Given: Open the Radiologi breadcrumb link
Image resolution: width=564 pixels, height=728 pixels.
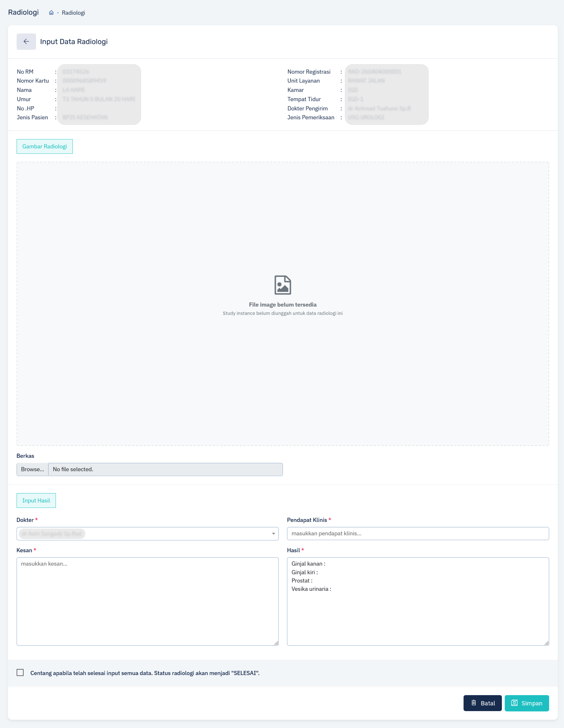Looking at the screenshot, I should (73, 13).
